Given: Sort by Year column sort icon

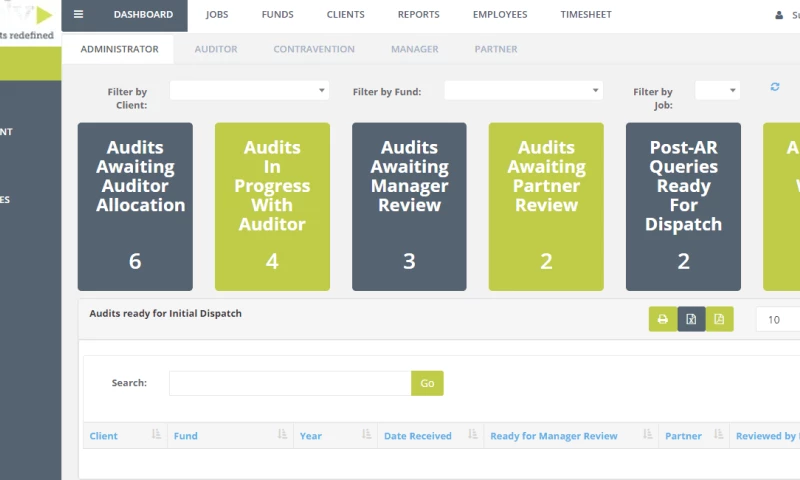Looking at the screenshot, I should (x=366, y=434).
